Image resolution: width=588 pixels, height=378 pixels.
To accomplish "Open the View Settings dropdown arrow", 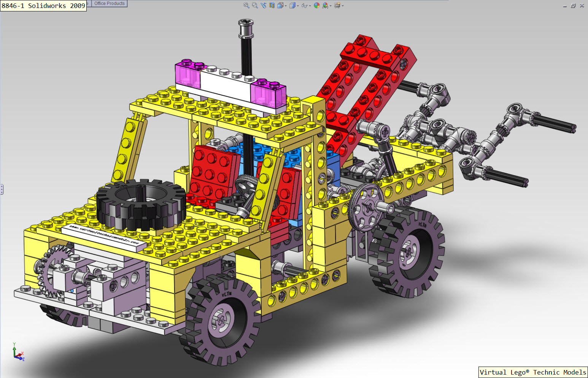I will click(x=343, y=6).
